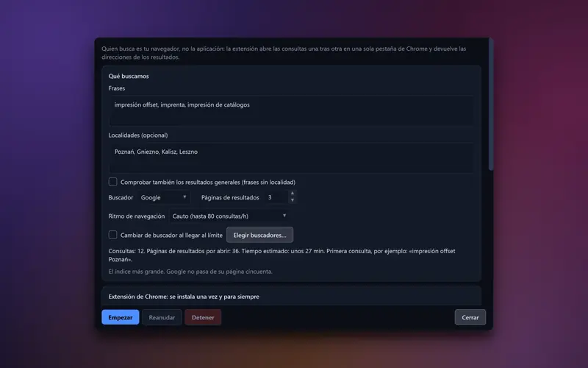Open the Elegir buscadores… dialog
This screenshot has width=588, height=368.
point(260,235)
